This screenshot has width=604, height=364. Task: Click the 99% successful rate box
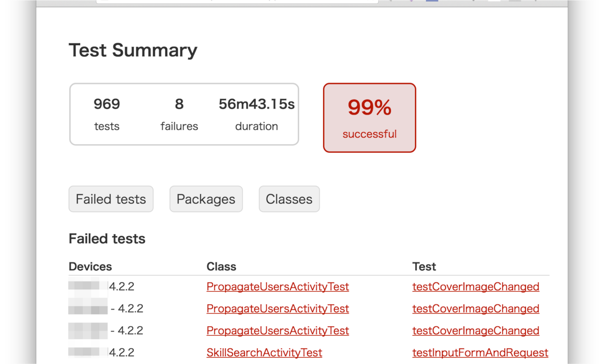[x=369, y=118]
